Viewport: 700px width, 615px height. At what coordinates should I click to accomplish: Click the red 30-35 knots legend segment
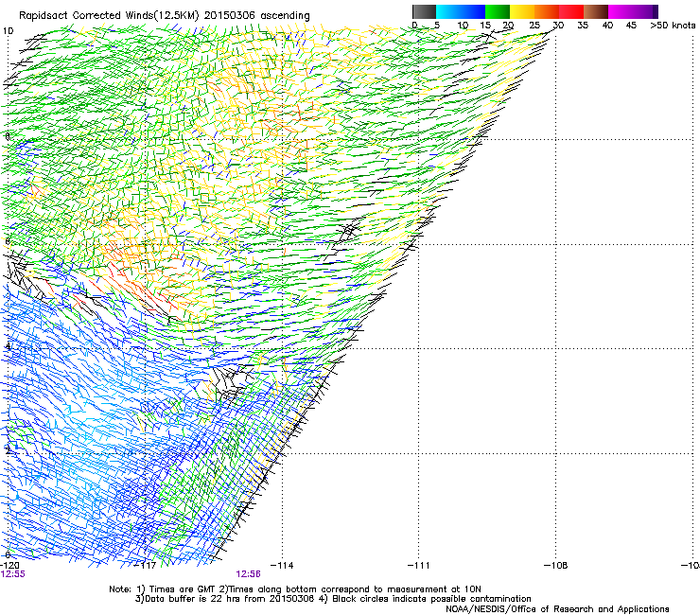571,11
